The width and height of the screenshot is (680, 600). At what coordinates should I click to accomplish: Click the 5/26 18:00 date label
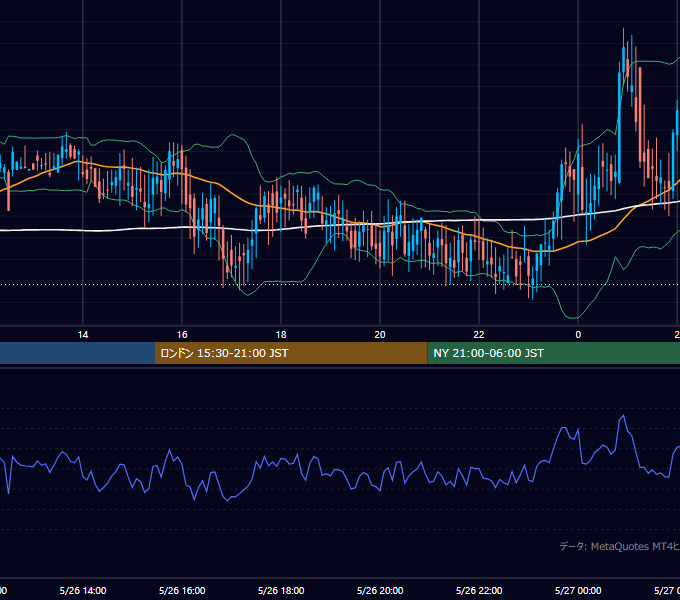tap(281, 590)
